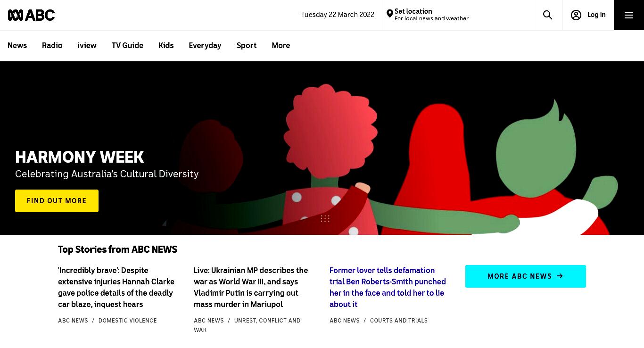Open the search magnifier icon
This screenshot has height=348, width=644.
(547, 15)
